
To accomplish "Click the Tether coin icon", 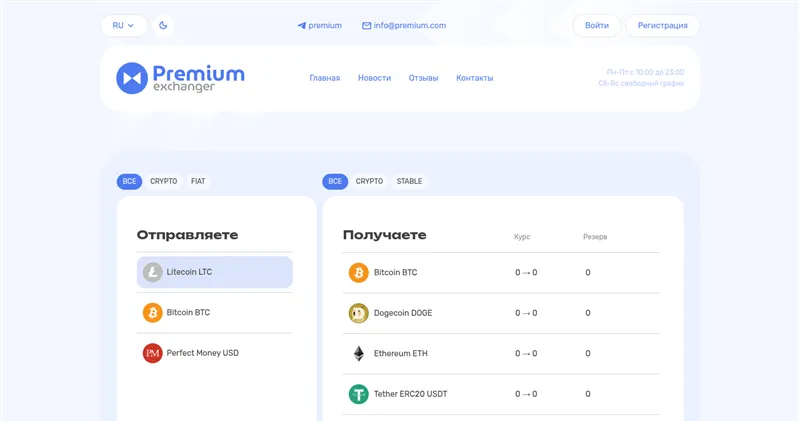I will pyautogui.click(x=359, y=394).
